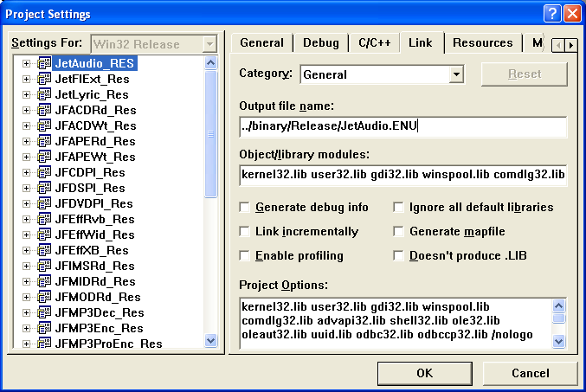Click the Object/library modules field

402,175
